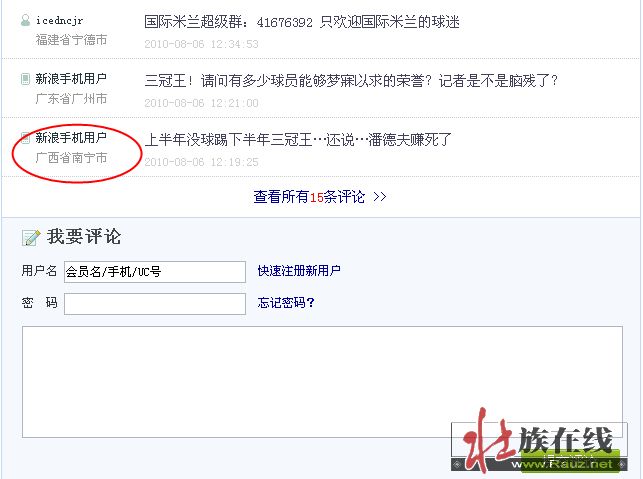Image resolution: width=643 pixels, height=479 pixels.
Task: Click 忘记密码? link
Action: (x=286, y=303)
